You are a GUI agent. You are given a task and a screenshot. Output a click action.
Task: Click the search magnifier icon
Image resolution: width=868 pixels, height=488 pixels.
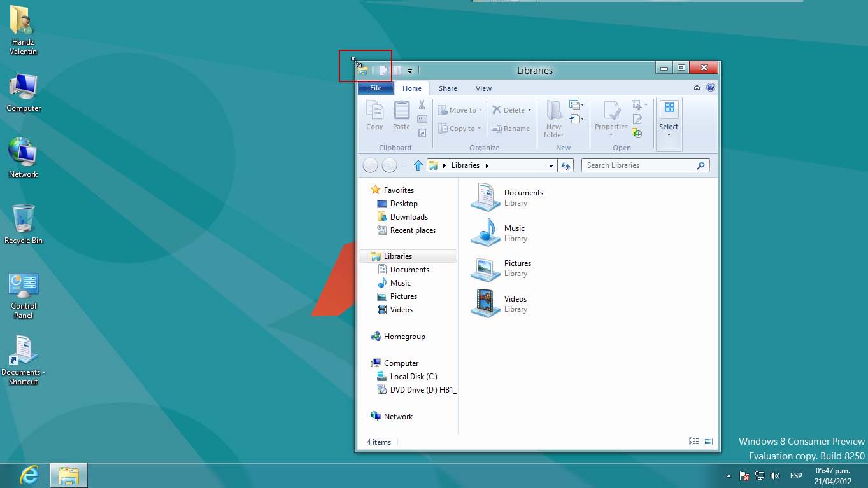click(701, 165)
